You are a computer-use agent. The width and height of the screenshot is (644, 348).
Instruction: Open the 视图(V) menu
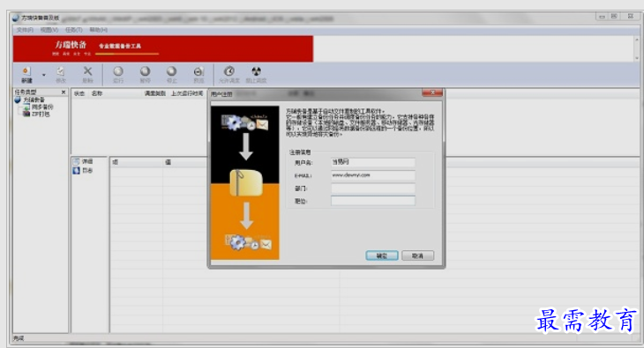[49, 30]
